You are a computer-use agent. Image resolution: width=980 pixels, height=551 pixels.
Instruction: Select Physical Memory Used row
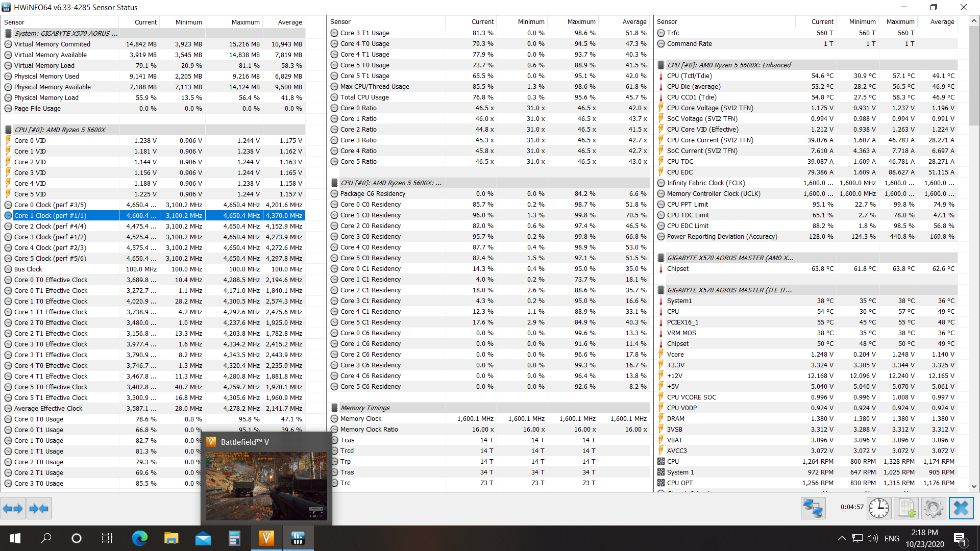(153, 76)
